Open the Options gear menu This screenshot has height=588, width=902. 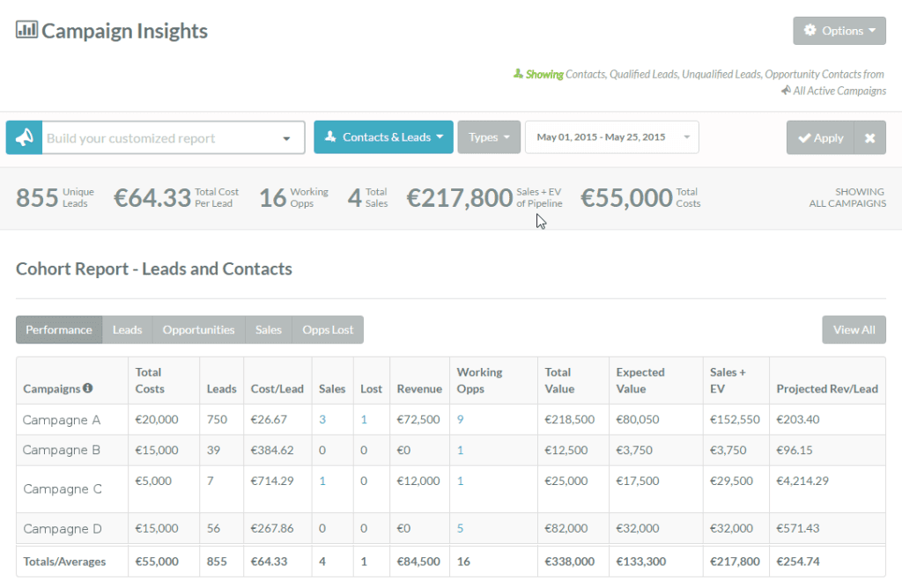point(839,30)
